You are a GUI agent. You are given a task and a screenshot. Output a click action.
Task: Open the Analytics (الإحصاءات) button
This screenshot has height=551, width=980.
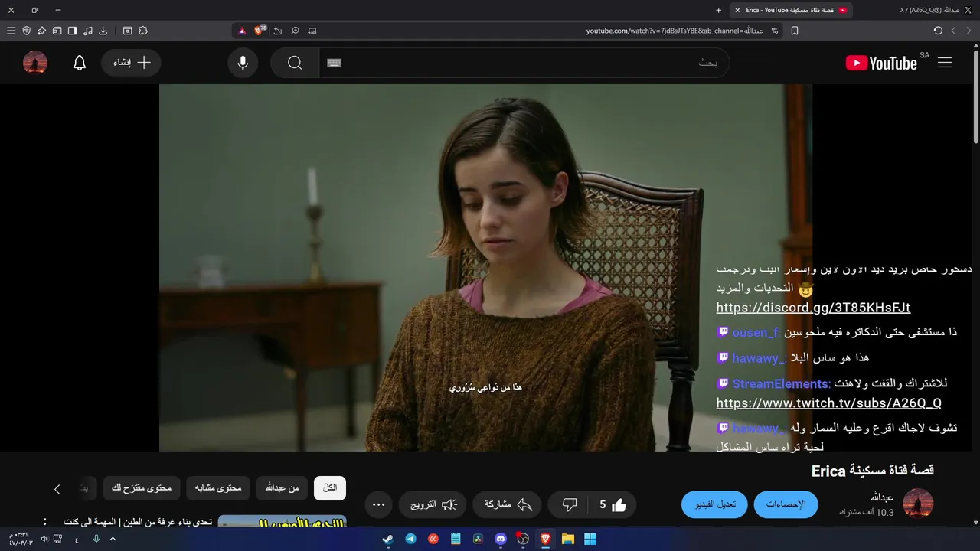click(786, 504)
